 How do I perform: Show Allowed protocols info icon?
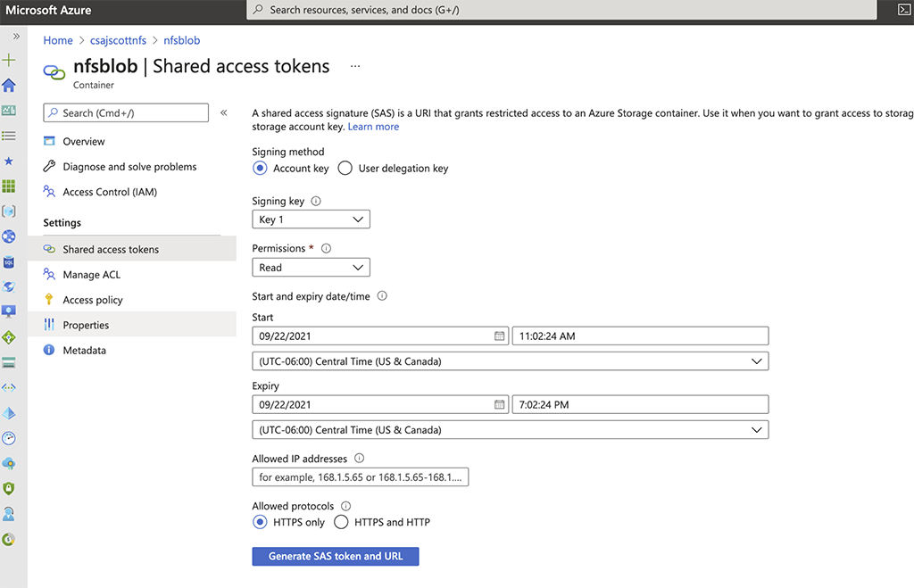click(x=346, y=506)
